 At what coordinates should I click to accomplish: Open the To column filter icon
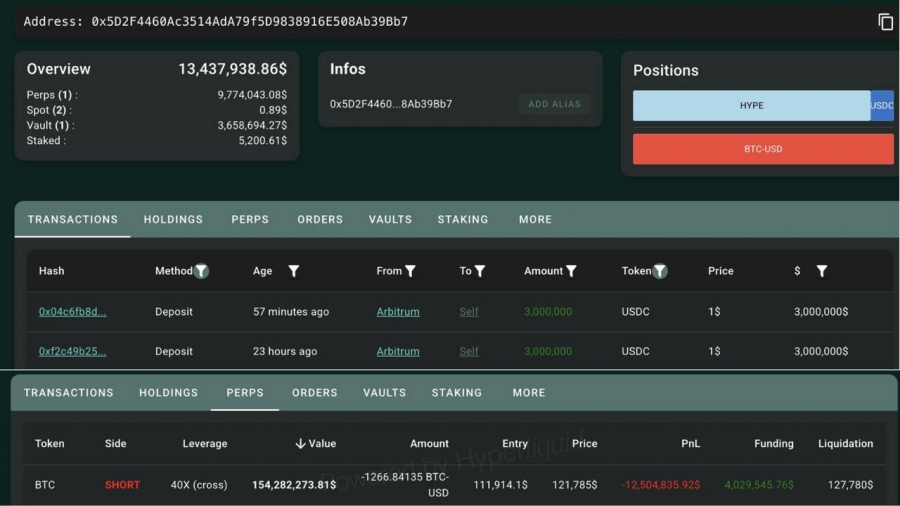pos(480,271)
